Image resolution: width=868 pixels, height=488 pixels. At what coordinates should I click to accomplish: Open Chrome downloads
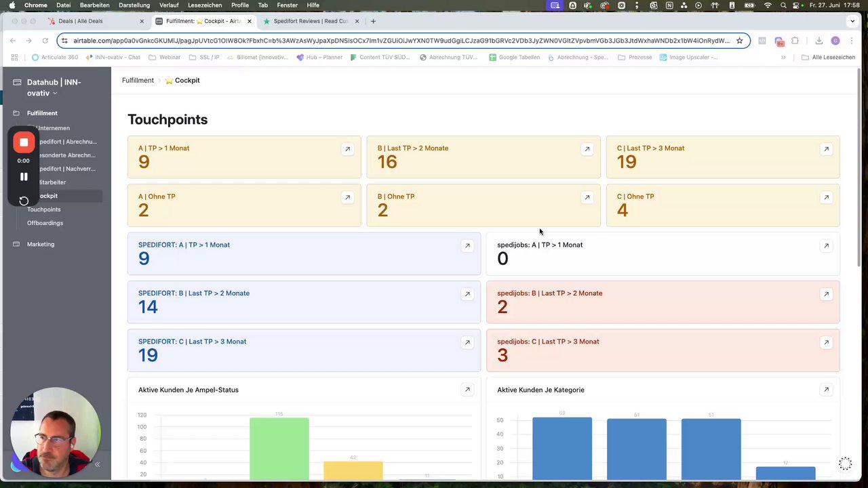[x=819, y=41]
